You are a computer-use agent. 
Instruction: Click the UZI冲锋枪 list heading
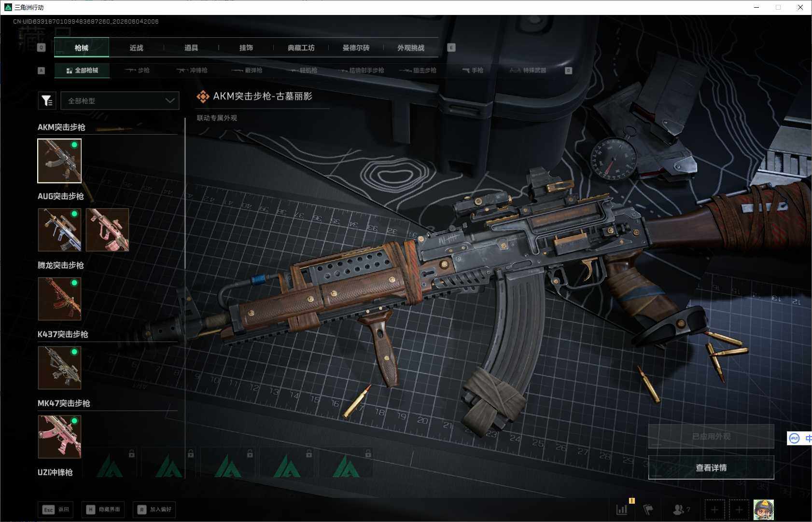click(x=55, y=472)
